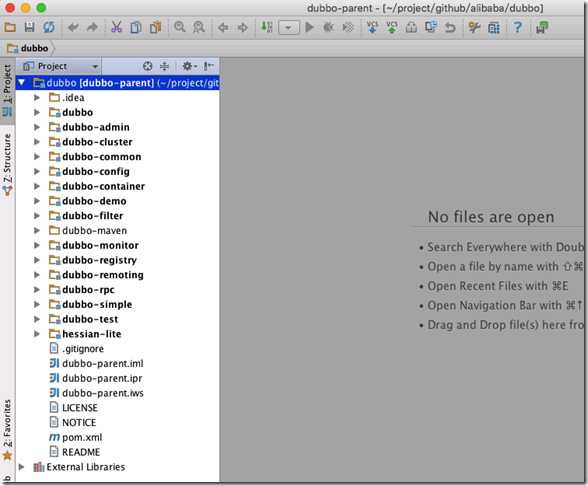Image resolution: width=588 pixels, height=486 pixels.
Task: Select the dubbo-maven folder row
Action: [118, 230]
